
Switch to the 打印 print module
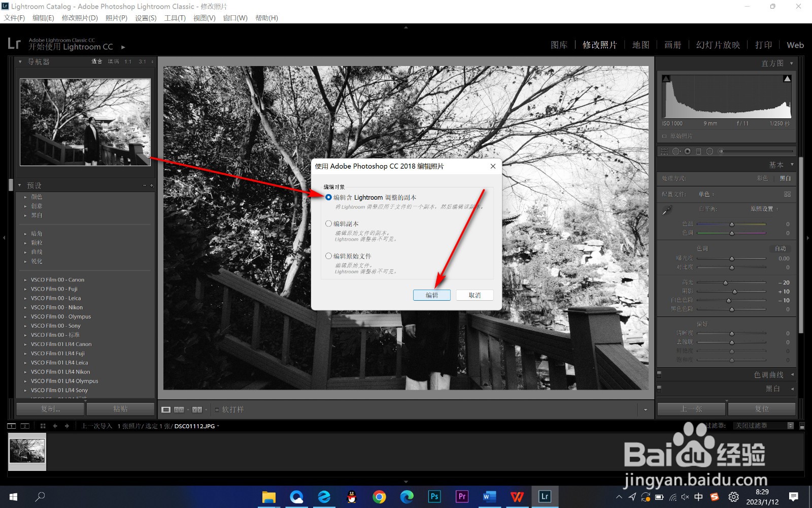click(x=763, y=45)
